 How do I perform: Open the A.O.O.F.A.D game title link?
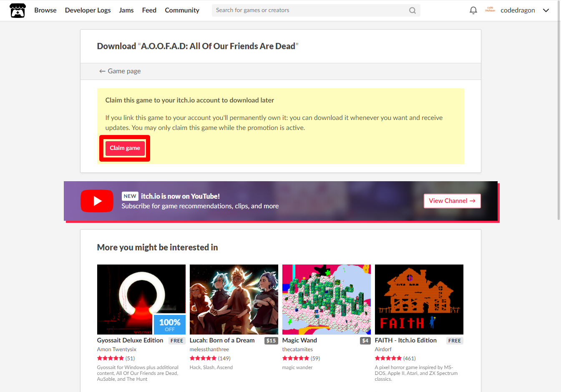click(x=218, y=46)
